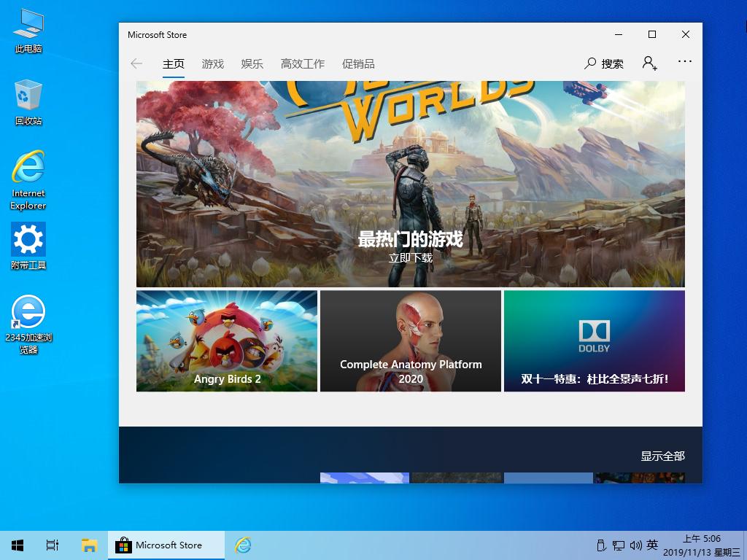Open the 回收站 recycle bin icon
The height and width of the screenshot is (560, 747).
(28, 103)
